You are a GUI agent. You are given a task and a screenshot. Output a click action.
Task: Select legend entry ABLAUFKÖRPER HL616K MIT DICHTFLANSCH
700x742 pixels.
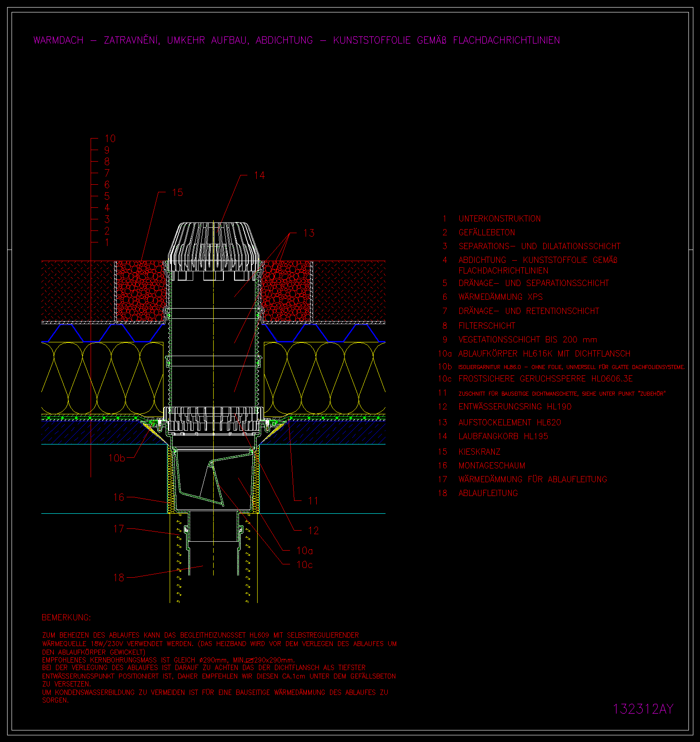(544, 353)
